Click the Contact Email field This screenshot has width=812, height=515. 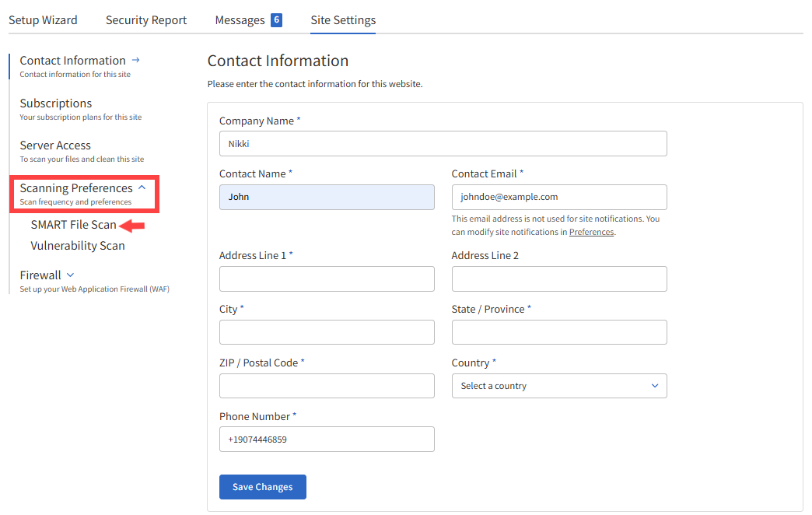click(x=558, y=197)
